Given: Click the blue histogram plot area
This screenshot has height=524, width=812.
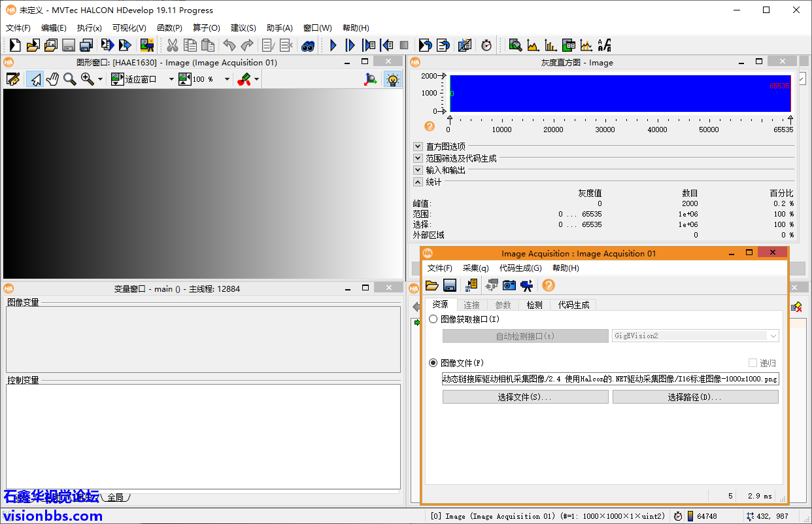Looking at the screenshot, I should coord(620,94).
